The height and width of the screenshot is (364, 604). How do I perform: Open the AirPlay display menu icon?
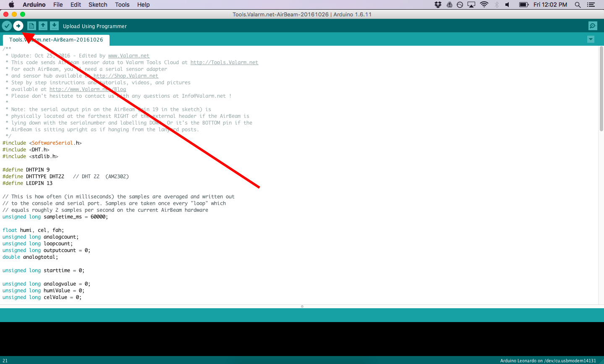(471, 5)
